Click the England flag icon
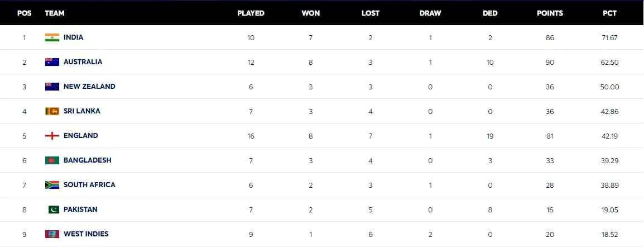Image resolution: width=644 pixels, height=247 pixels. [52, 136]
